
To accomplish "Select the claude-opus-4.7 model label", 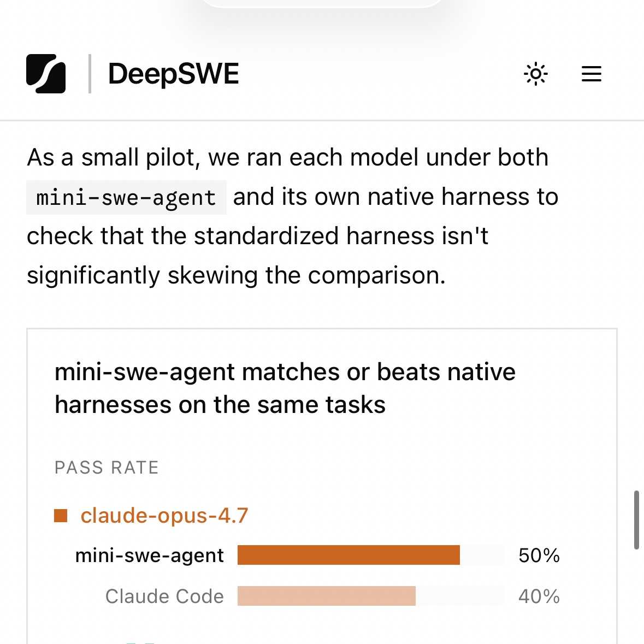I will (164, 516).
